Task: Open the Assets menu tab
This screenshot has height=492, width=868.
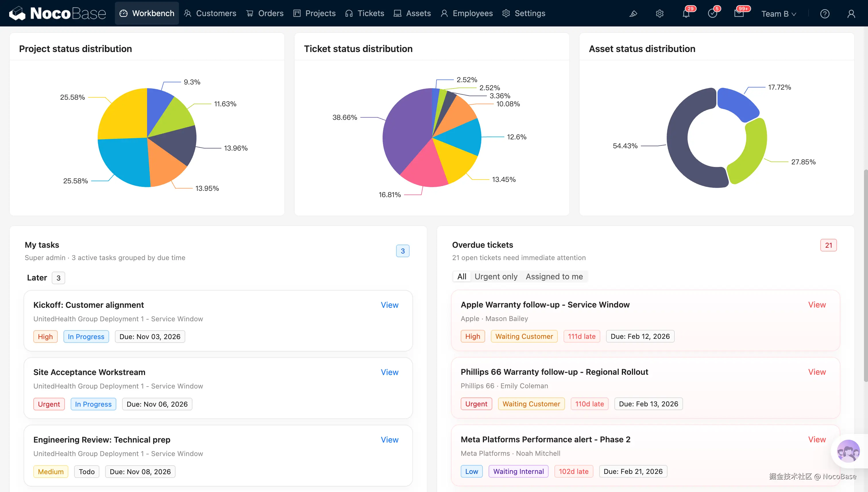Action: [x=412, y=13]
